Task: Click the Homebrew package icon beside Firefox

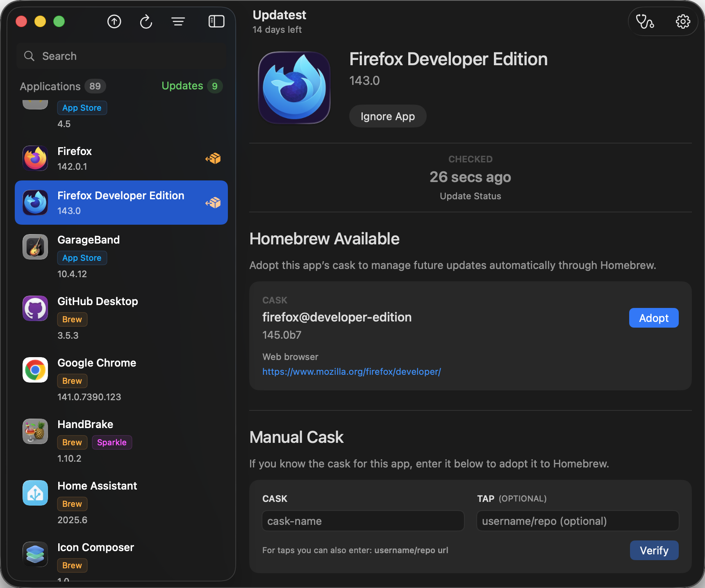Action: [x=213, y=158]
